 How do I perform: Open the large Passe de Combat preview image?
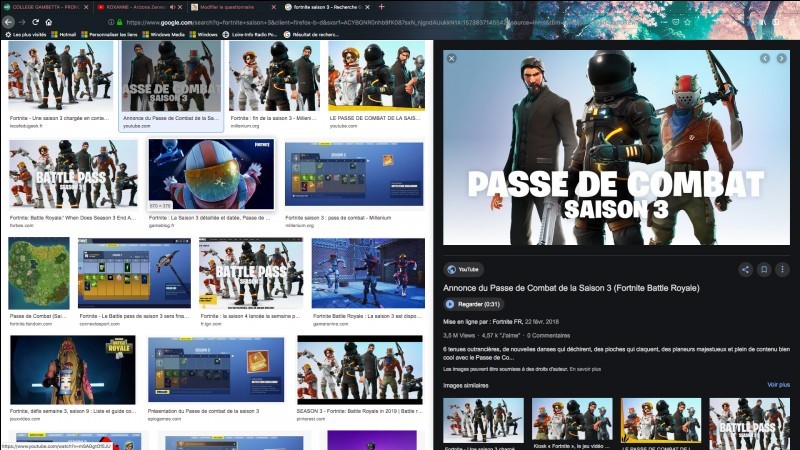(616, 147)
